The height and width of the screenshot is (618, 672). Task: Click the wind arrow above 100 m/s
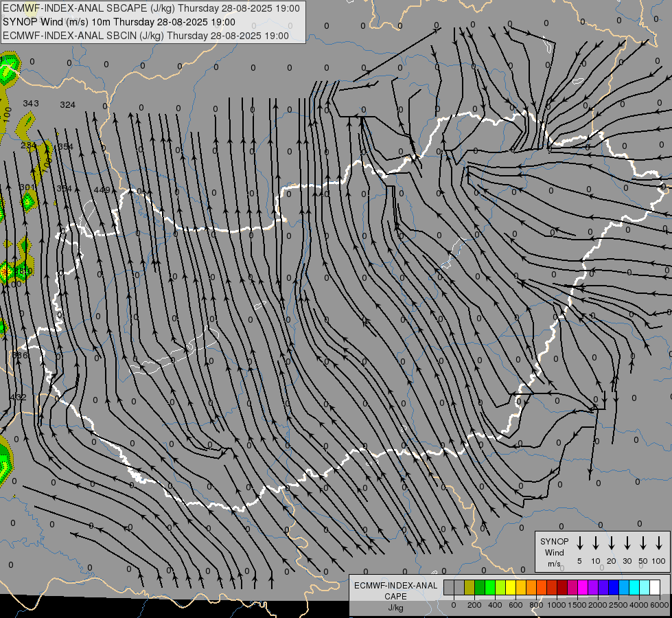point(659,543)
